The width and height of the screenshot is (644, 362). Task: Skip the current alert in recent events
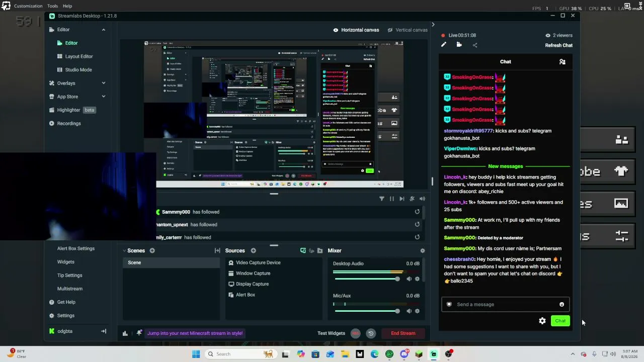tap(401, 199)
